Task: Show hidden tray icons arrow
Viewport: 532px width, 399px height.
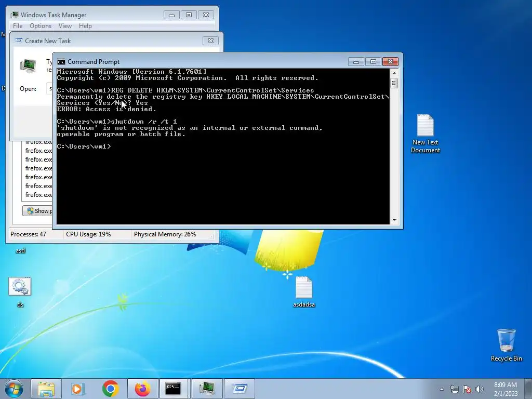Action: [x=442, y=389]
